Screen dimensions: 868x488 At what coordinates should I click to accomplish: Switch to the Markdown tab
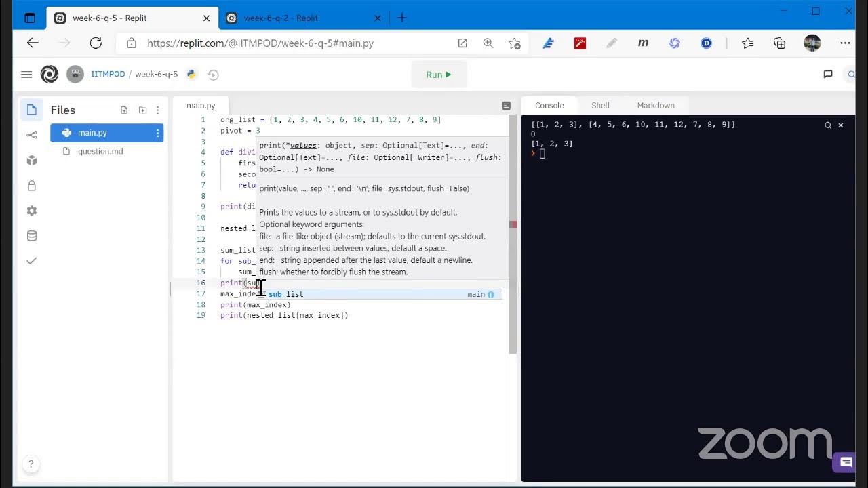[656, 106]
